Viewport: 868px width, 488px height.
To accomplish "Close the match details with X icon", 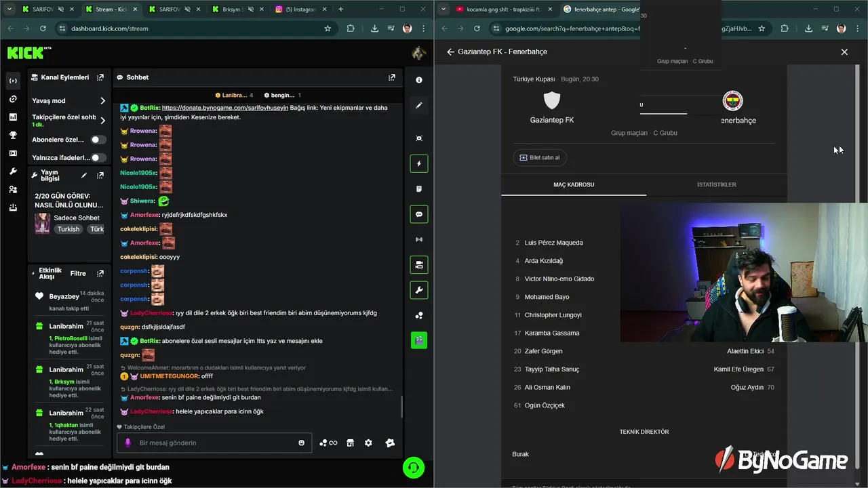I will 844,52.
